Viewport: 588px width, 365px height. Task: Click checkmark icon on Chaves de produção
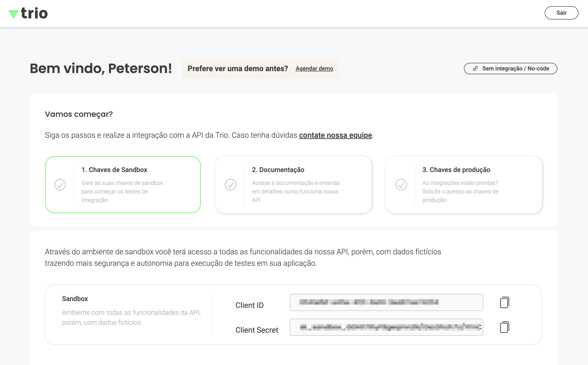[x=401, y=185]
